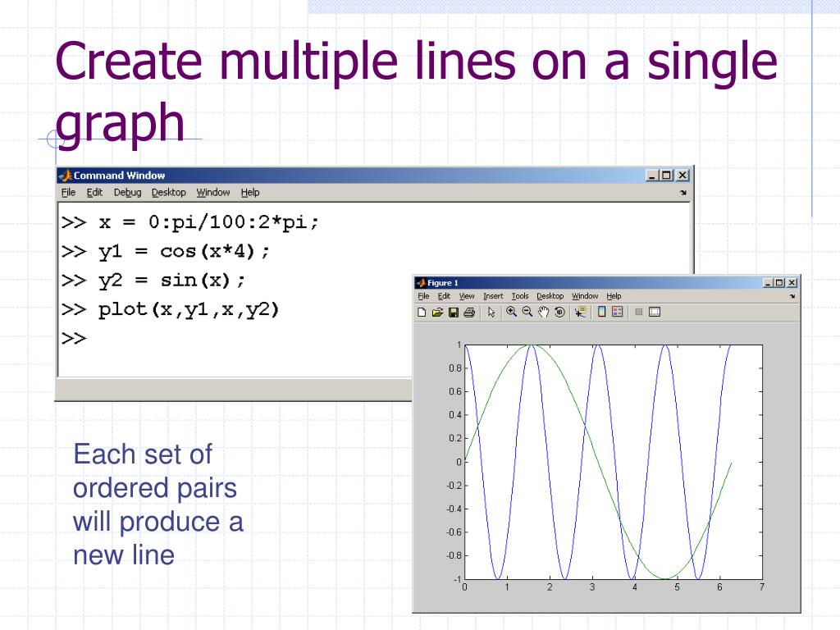The height and width of the screenshot is (630, 840).
Task: Click y-axis tick label 0.2
Action: (454, 438)
